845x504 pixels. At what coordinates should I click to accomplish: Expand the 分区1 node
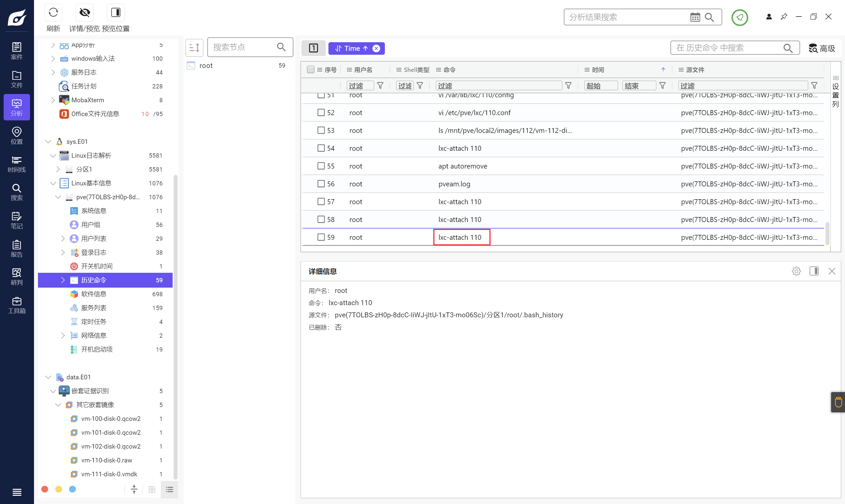pos(58,169)
